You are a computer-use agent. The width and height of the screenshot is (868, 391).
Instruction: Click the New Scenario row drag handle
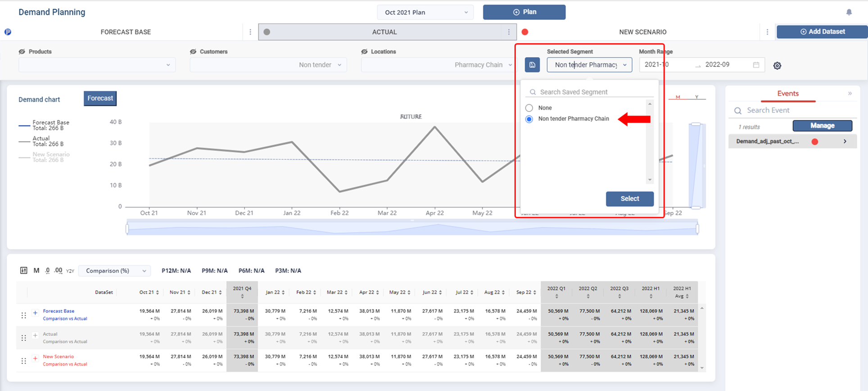pos(23,360)
